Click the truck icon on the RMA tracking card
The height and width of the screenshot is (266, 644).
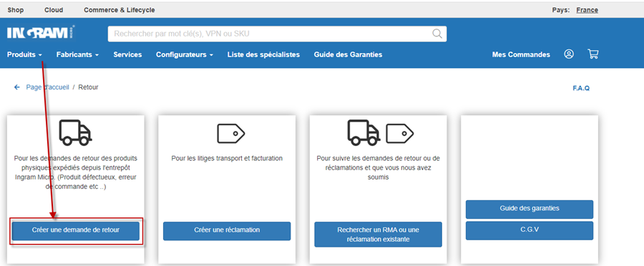point(364,132)
